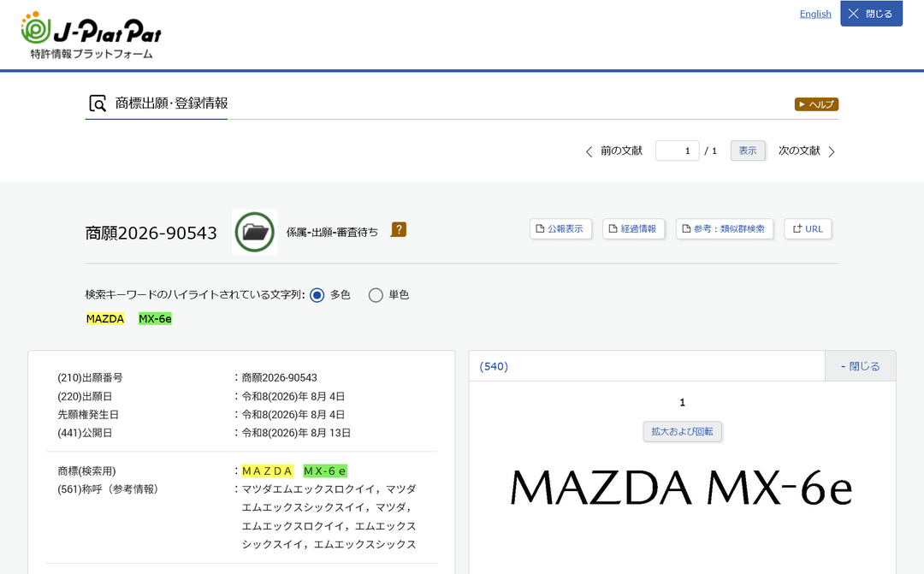Click the application number 商願2026-90543 heading
This screenshot has width=924, height=574.
tap(151, 233)
